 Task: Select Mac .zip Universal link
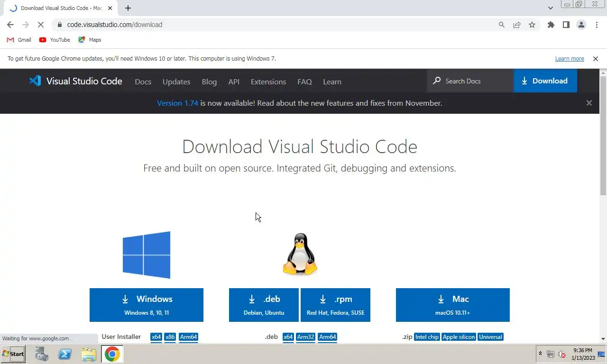coord(490,337)
